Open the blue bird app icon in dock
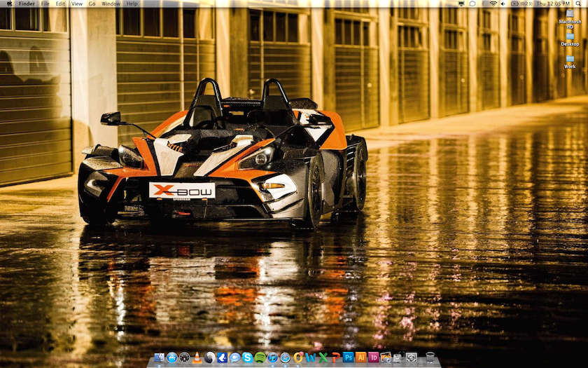588x368 pixels. click(x=223, y=357)
